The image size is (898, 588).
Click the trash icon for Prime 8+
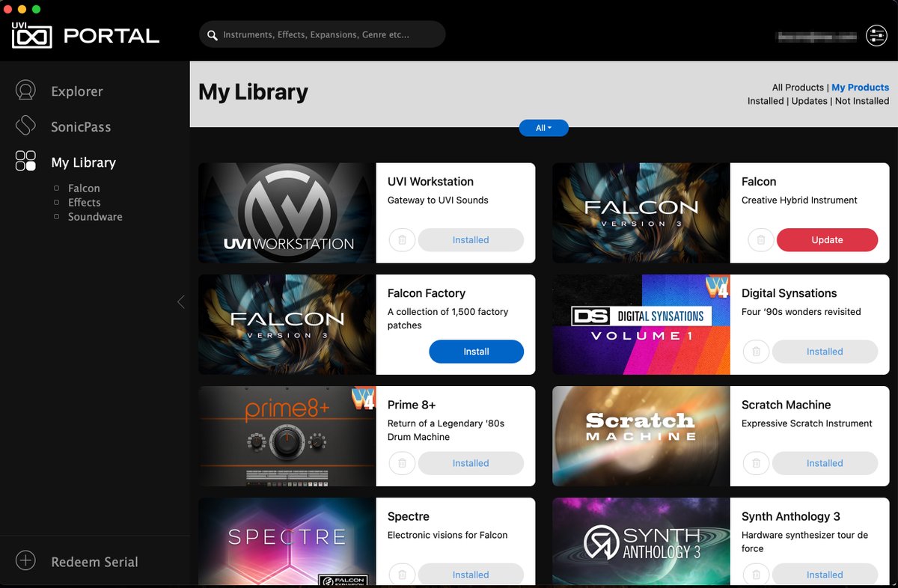point(402,463)
